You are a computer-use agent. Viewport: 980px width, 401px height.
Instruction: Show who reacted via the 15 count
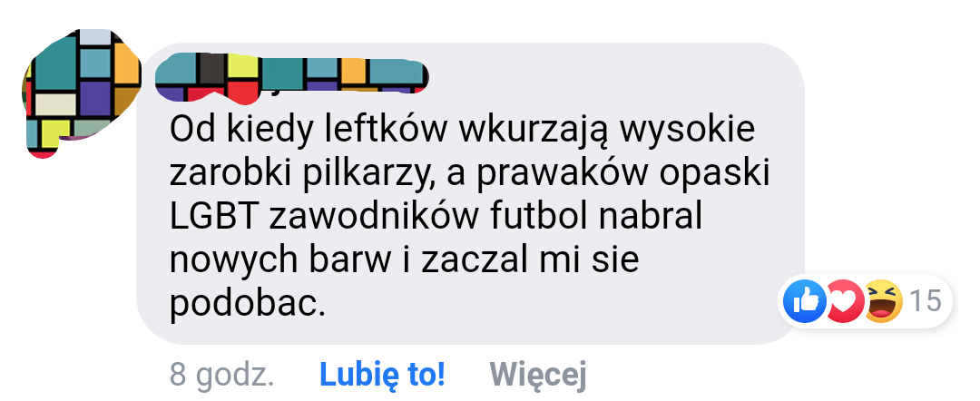(926, 301)
